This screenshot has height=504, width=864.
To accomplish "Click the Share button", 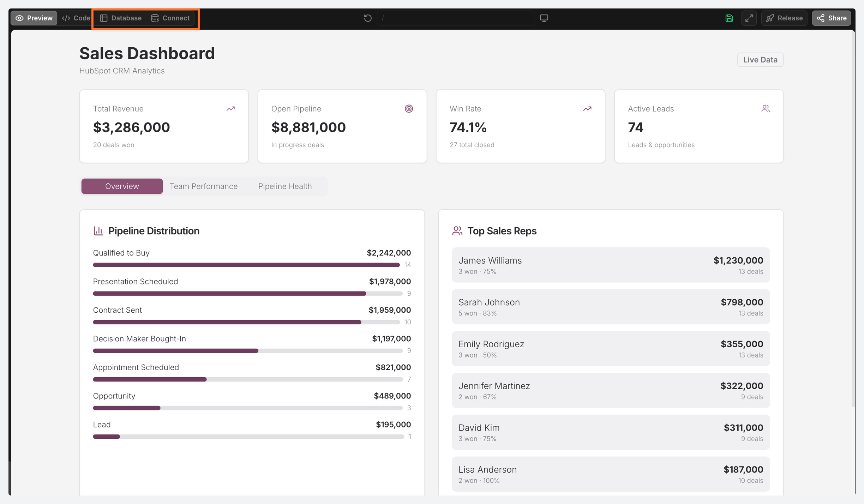I will click(831, 18).
